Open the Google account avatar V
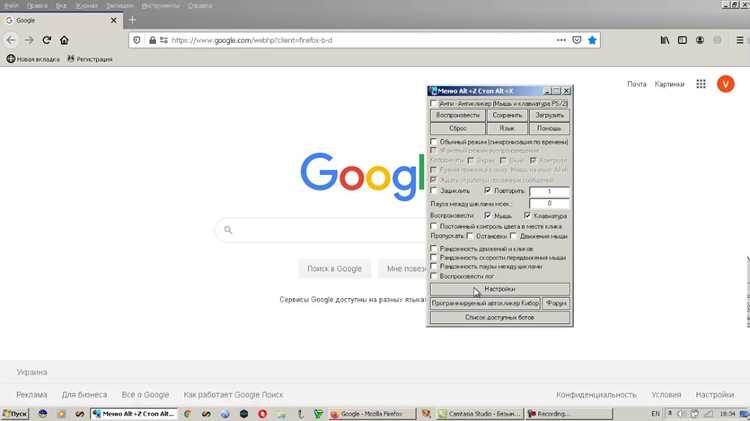This screenshot has height=421, width=750. point(726,84)
